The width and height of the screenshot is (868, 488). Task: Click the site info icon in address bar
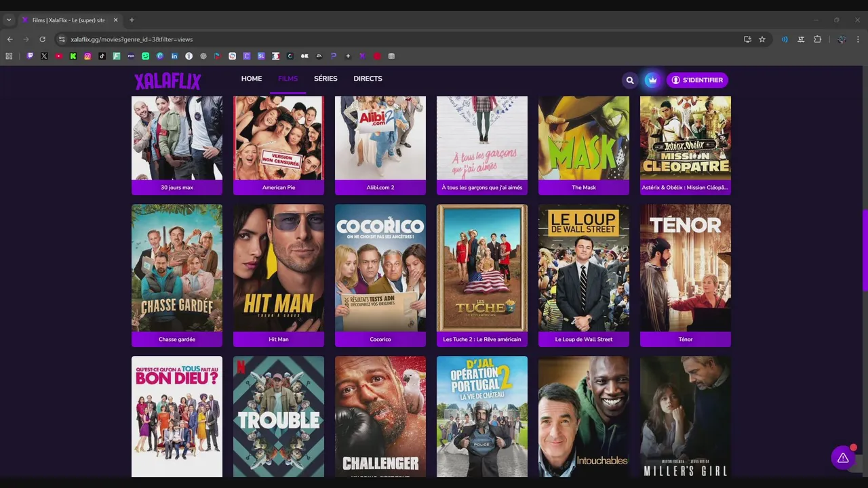pyautogui.click(x=62, y=39)
